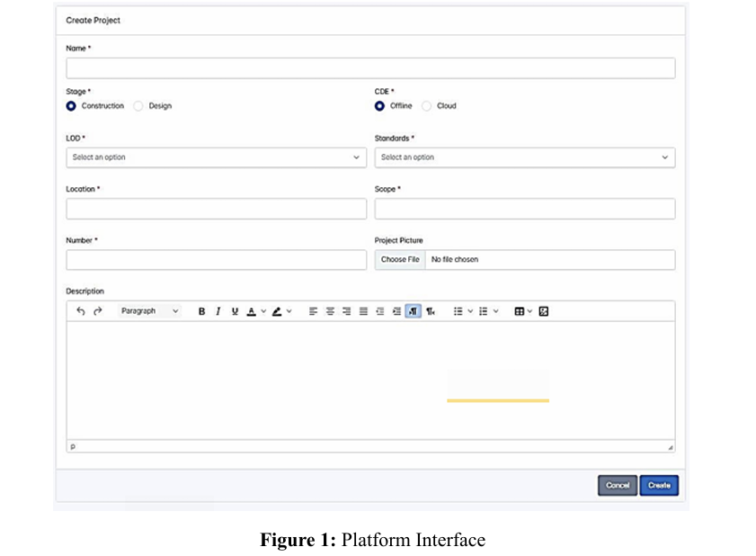Toggle bold formatting in description editor
This screenshot has height=556, width=756.
[201, 311]
